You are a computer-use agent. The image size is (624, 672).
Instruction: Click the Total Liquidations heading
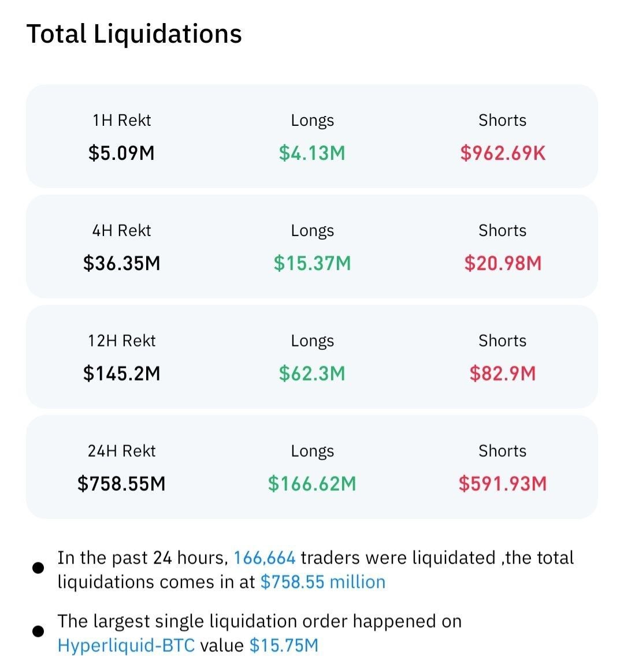pos(134,33)
